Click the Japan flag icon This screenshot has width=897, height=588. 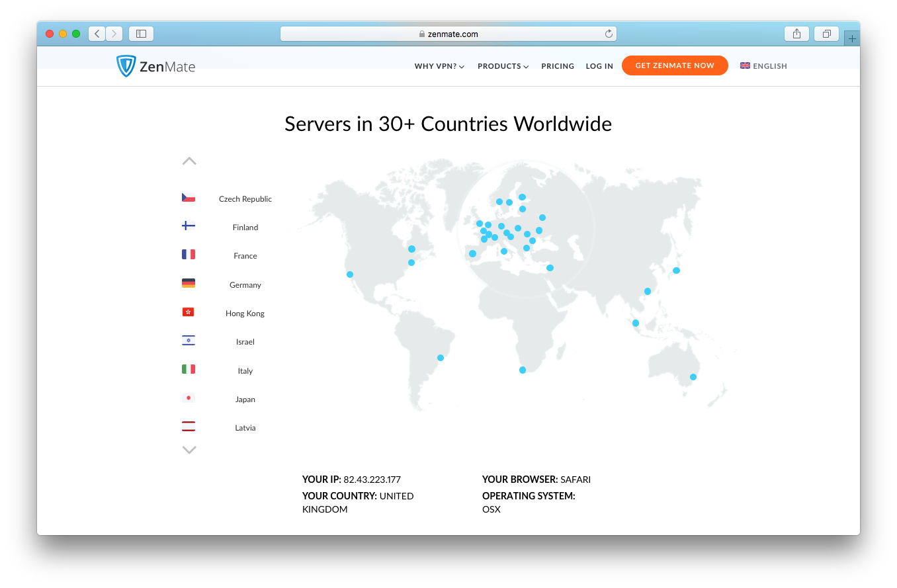[x=189, y=398]
